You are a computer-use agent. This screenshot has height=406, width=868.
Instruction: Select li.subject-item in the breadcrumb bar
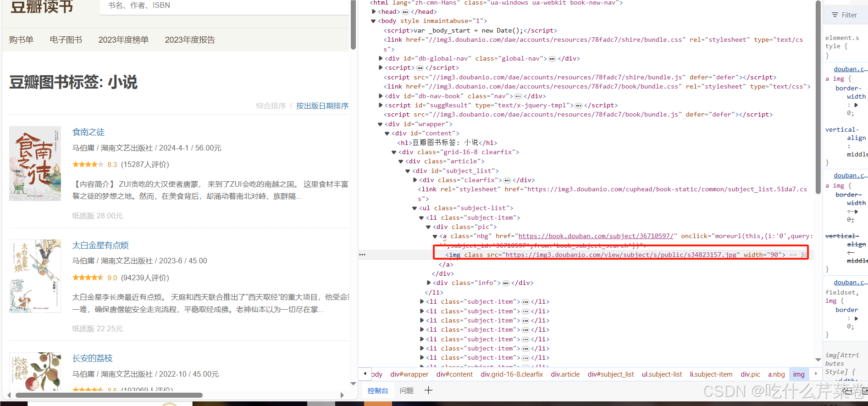point(711,374)
